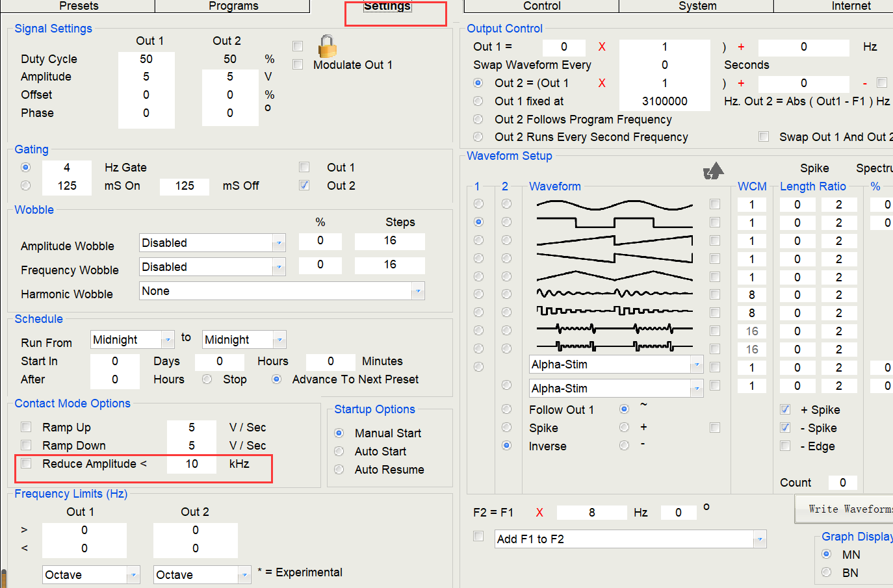Click the damped square waveform graphic
Image resolution: width=893 pixels, height=588 pixels.
click(614, 312)
